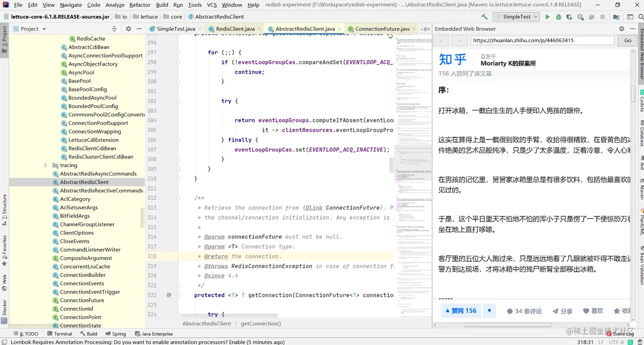Click the browser forward button
Screen dimensions: 644x345
[459, 40]
